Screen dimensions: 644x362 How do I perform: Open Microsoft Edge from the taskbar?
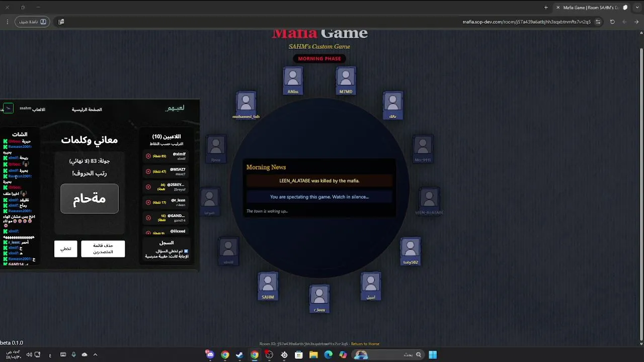coord(328,354)
